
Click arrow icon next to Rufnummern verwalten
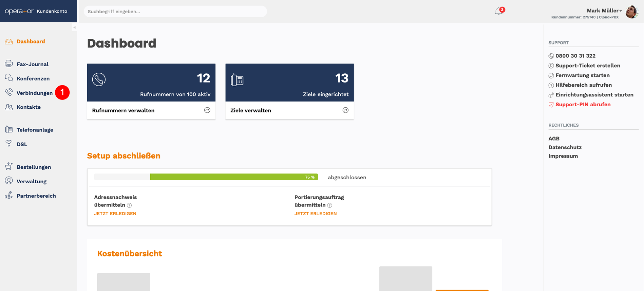(x=207, y=110)
